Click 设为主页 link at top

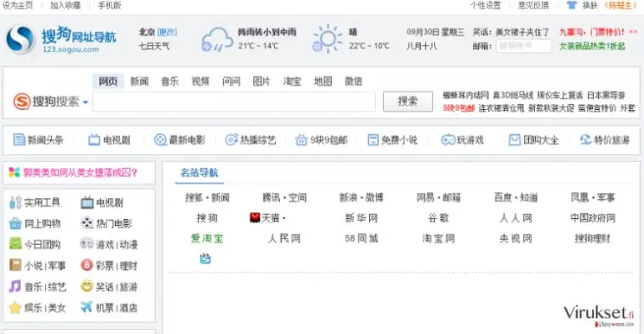[18, 5]
